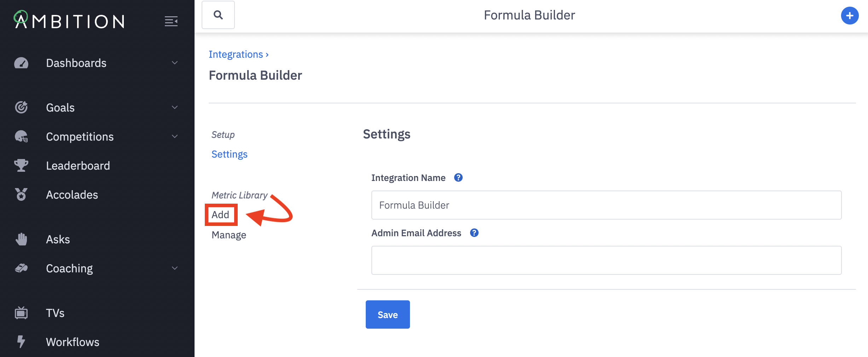868x357 pixels.
Task: Click the Ambition logo
Action: coord(69,20)
